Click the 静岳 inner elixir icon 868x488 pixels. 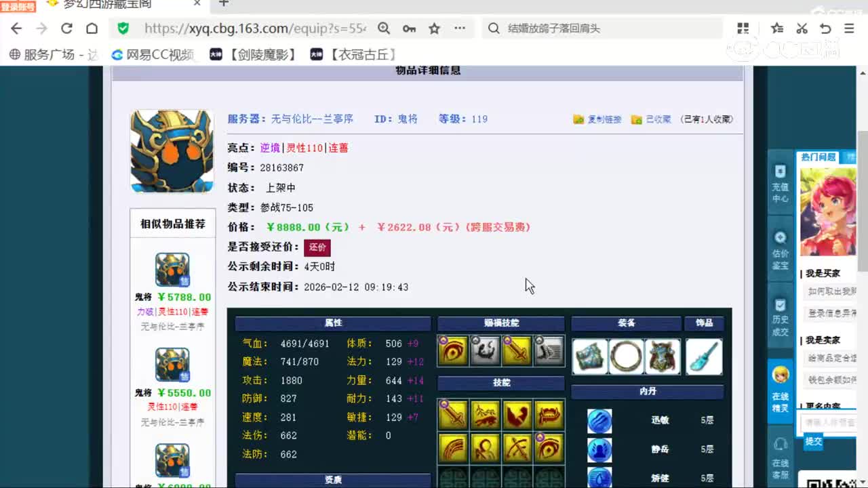tap(599, 449)
